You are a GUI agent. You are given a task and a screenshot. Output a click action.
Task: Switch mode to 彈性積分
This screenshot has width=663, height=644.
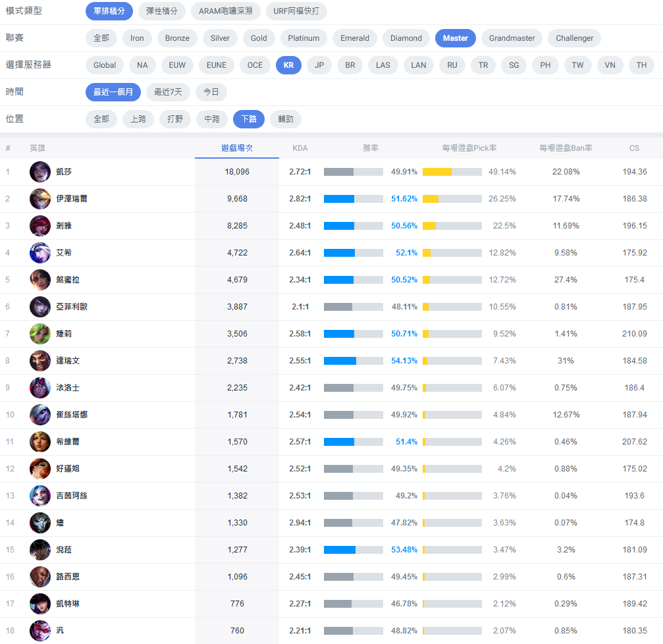(162, 11)
